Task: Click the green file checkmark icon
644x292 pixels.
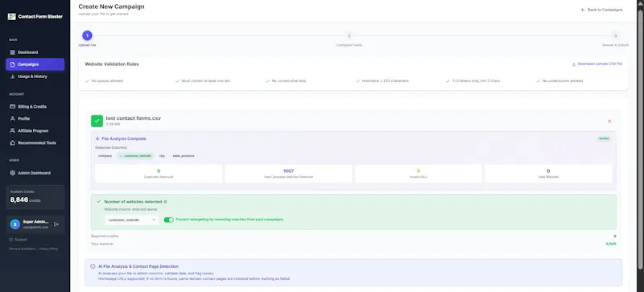Action: 97,121
